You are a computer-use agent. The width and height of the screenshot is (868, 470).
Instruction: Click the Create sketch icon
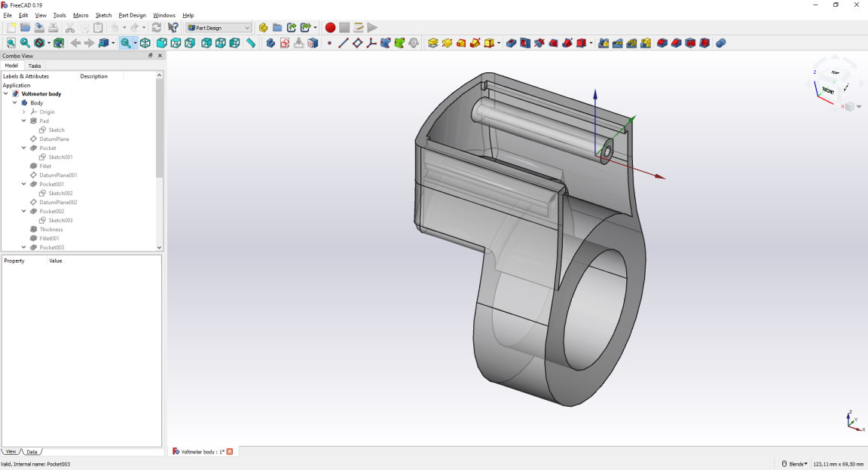pyautogui.click(x=285, y=43)
